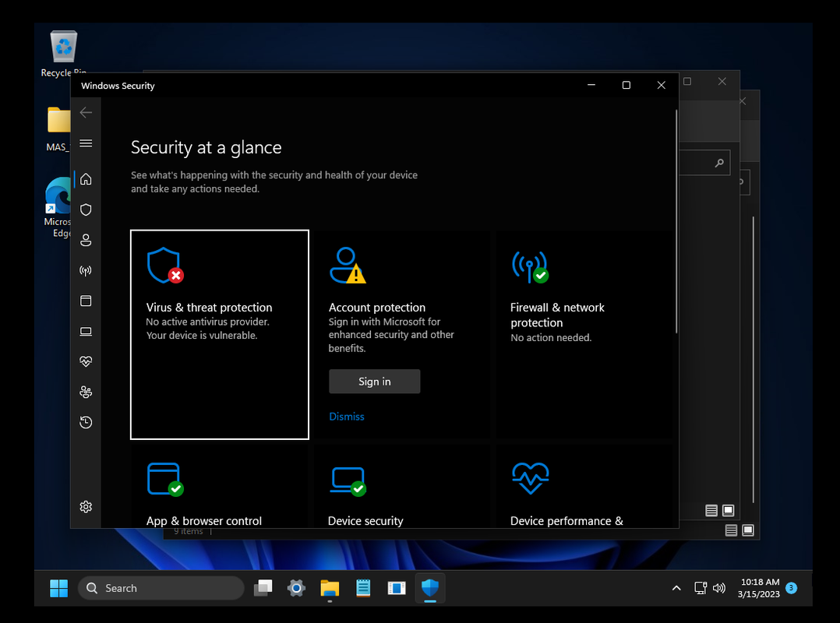The image size is (840, 623).
Task: Open Device security title
Action: [365, 521]
